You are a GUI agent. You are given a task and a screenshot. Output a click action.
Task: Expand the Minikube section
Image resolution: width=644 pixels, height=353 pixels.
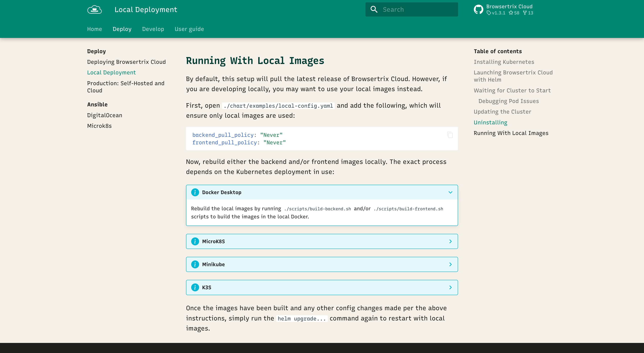point(450,264)
